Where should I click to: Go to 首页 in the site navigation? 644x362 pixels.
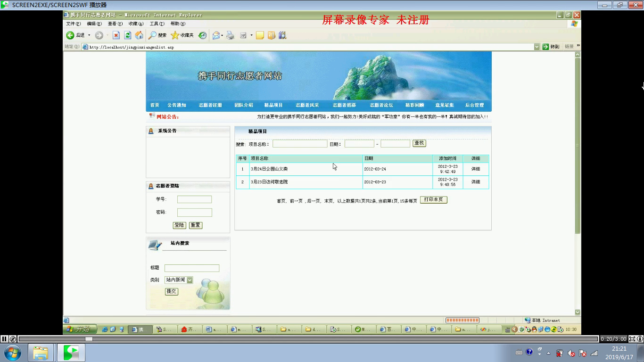tap(155, 105)
